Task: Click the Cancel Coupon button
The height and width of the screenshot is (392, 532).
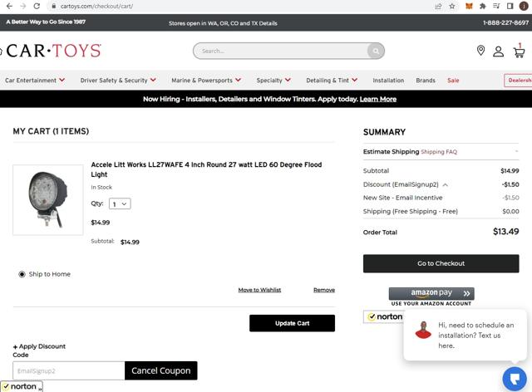Action: coord(160,370)
